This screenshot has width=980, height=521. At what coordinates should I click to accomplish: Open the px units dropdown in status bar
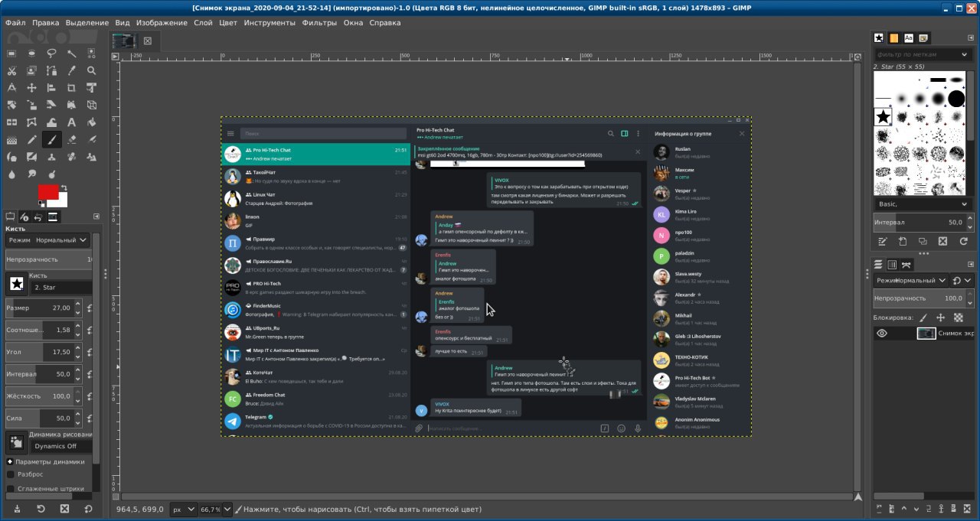[182, 509]
